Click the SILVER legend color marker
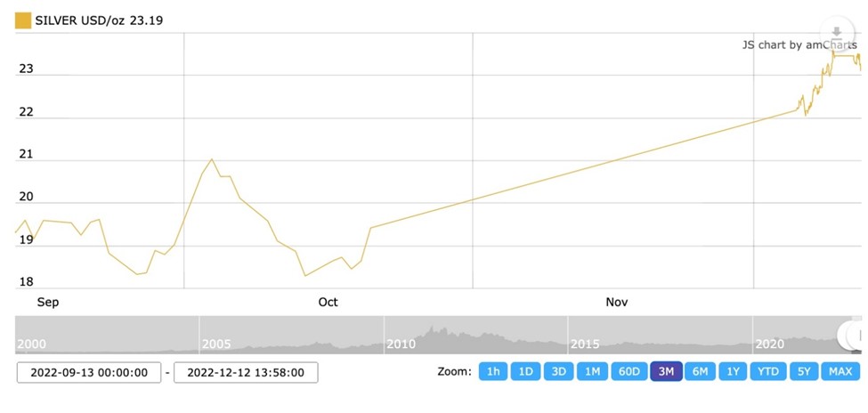 pyautogui.click(x=23, y=20)
